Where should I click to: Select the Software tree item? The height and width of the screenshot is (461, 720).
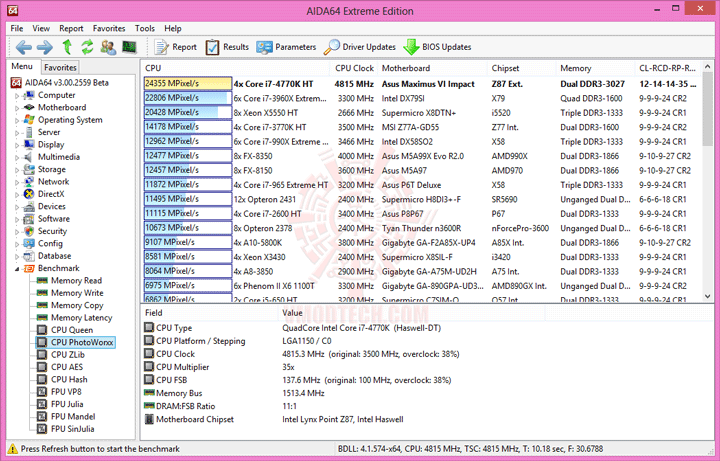[54, 219]
